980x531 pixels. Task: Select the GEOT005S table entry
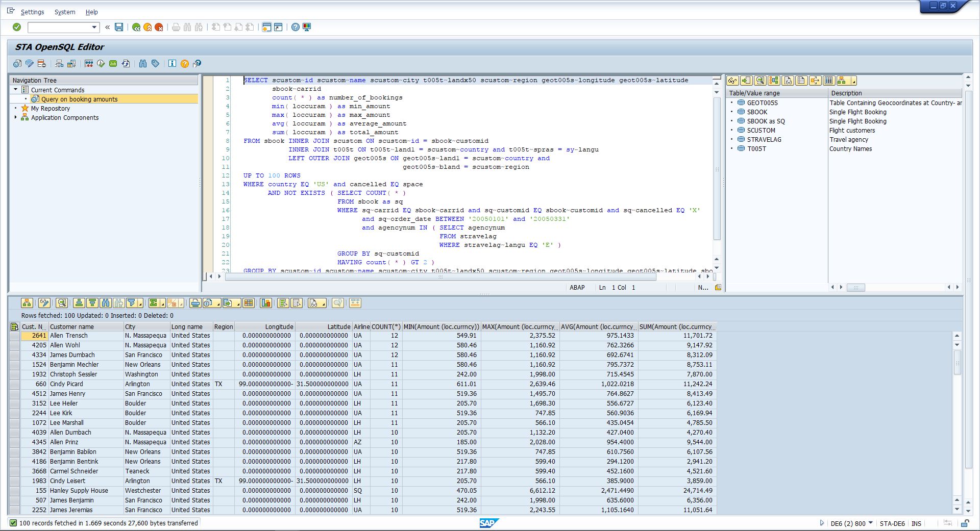762,103
